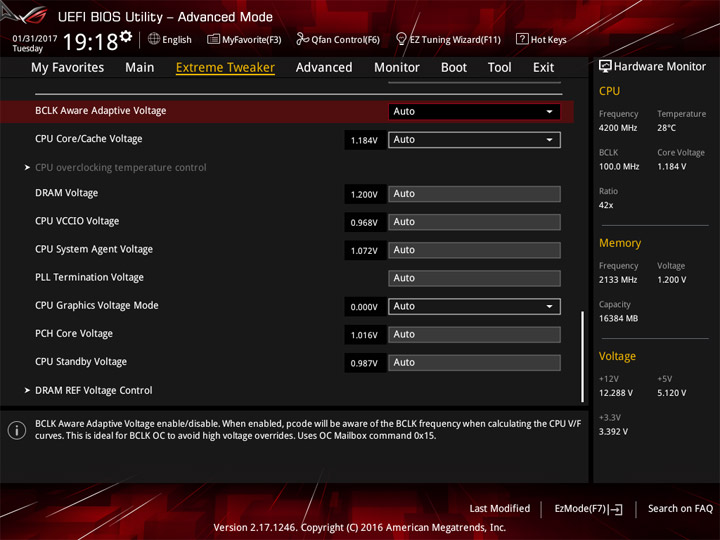
Task: View Last Modified settings
Action: pyautogui.click(x=500, y=508)
